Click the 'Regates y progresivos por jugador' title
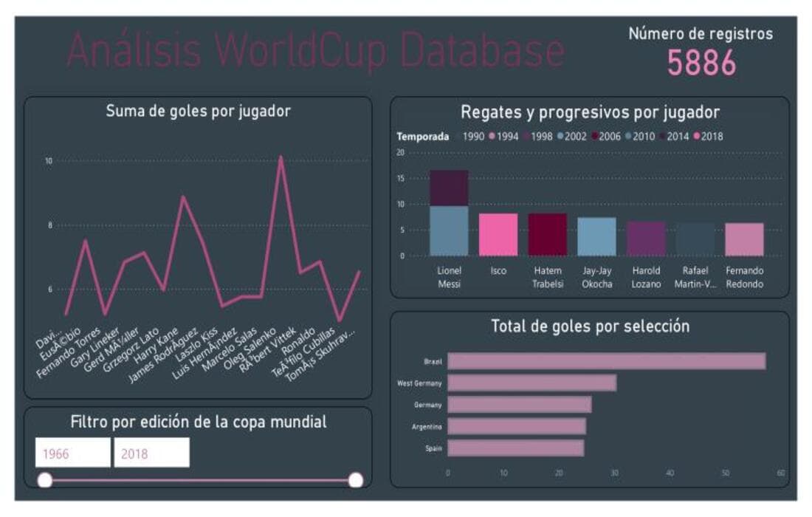812x517 pixels. [x=590, y=112]
